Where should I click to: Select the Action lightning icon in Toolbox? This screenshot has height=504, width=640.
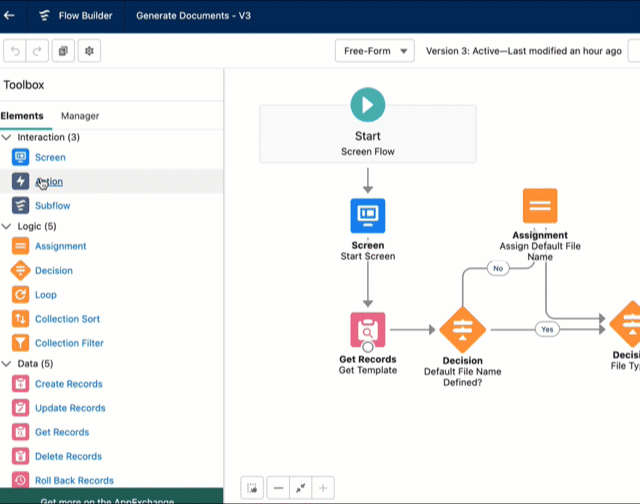tap(20, 181)
